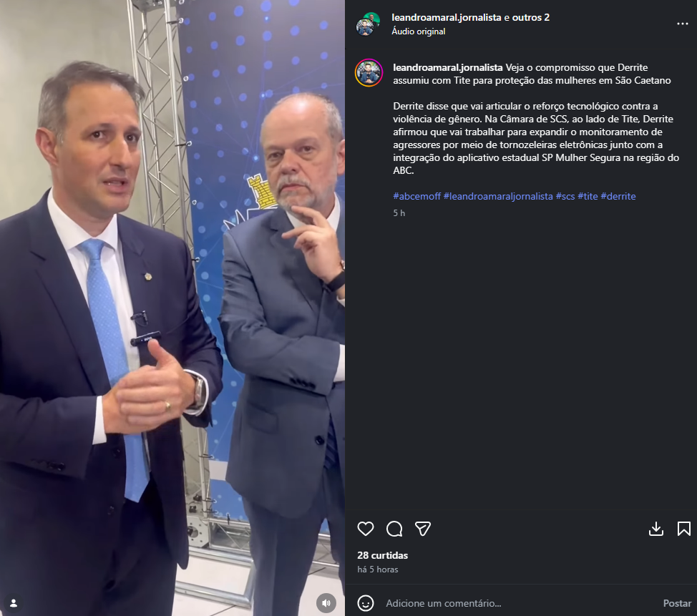Open the #tite hashtag link
This screenshot has width=697, height=616.
tap(588, 196)
